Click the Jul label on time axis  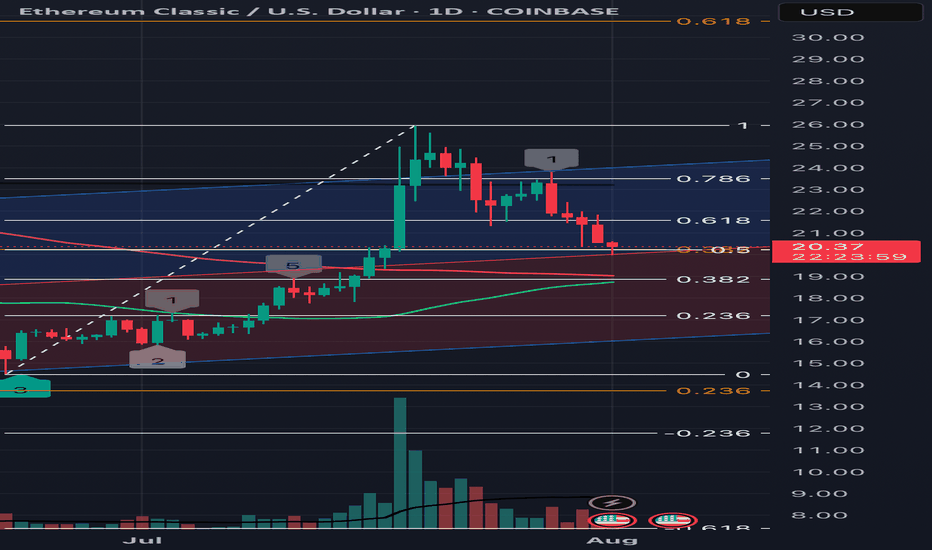[x=142, y=540]
